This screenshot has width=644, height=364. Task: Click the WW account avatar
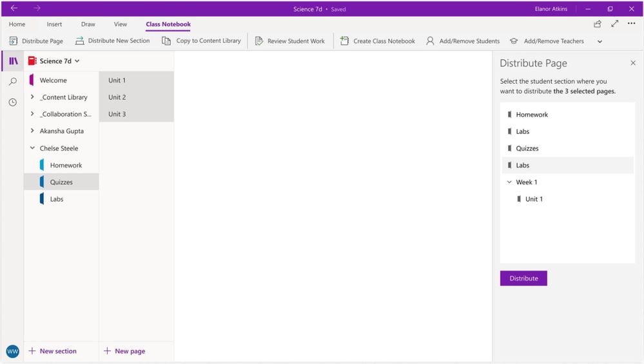pos(13,351)
